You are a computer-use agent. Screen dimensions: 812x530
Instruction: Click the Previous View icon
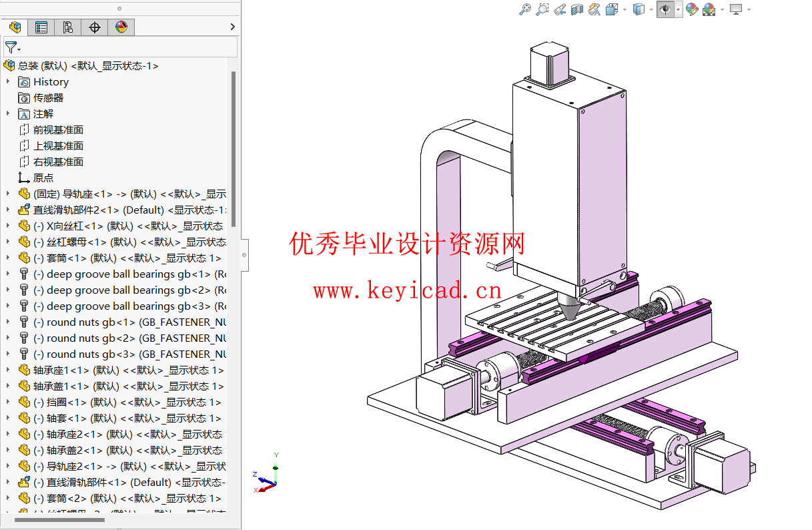(x=560, y=9)
